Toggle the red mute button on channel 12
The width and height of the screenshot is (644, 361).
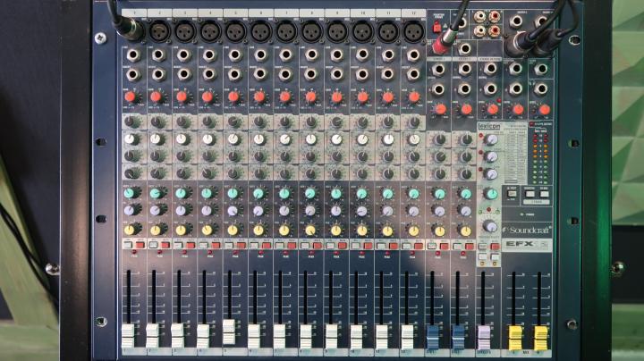tap(419, 246)
